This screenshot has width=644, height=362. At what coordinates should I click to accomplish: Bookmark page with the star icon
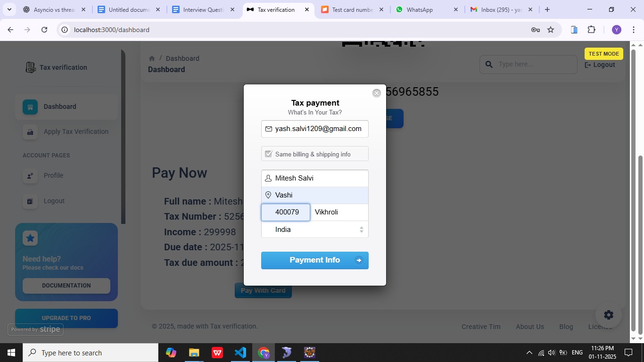point(551,30)
